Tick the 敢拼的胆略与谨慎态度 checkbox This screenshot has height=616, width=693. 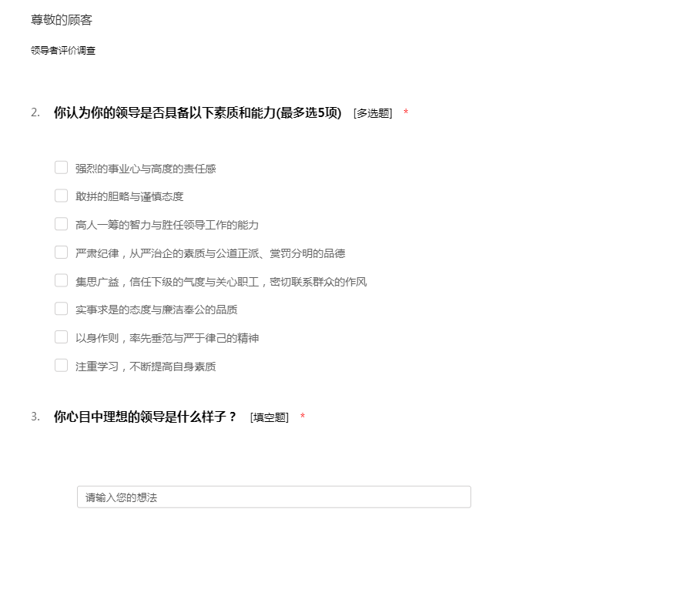click(61, 196)
